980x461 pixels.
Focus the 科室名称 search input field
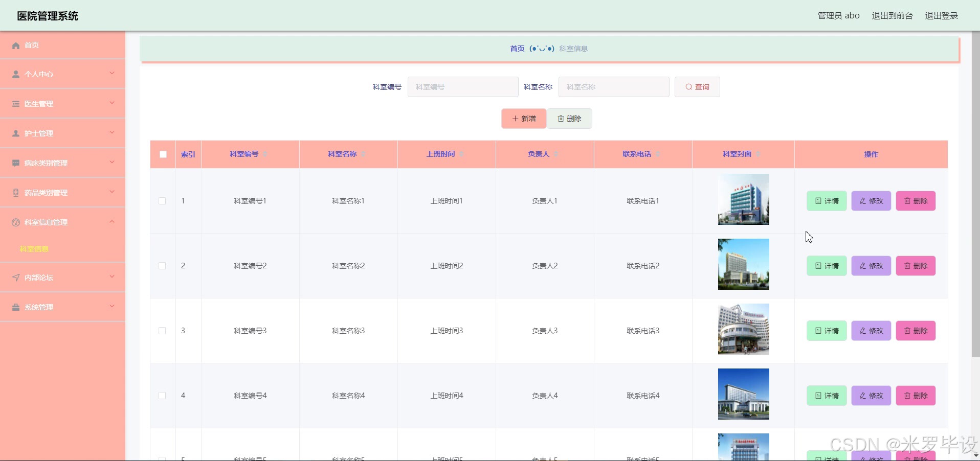(614, 87)
